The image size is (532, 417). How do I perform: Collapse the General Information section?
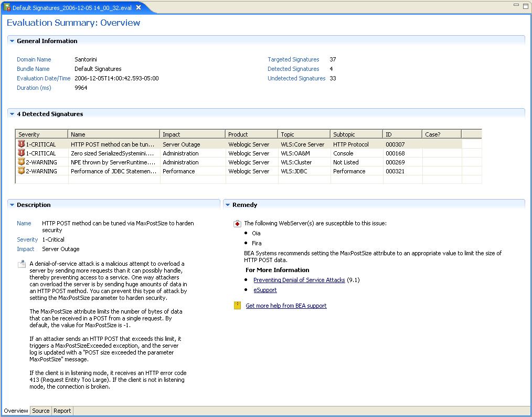click(12, 41)
